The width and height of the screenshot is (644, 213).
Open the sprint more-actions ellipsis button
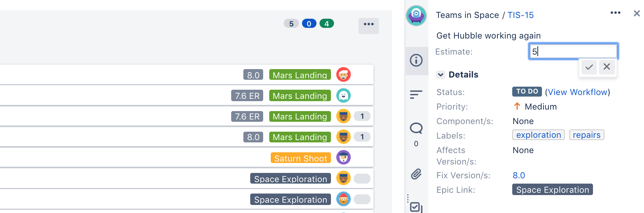pos(369,24)
